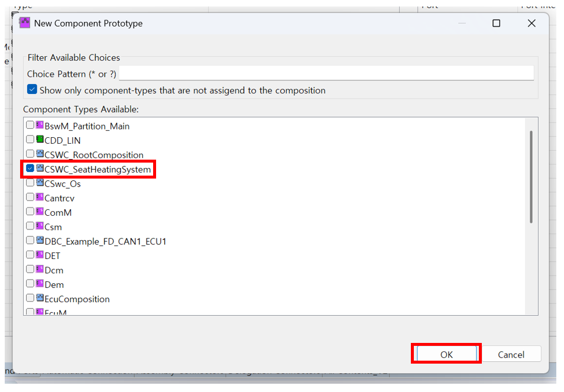564x392 pixels.
Task: Tick the Csm checkbox
Action: tap(30, 226)
